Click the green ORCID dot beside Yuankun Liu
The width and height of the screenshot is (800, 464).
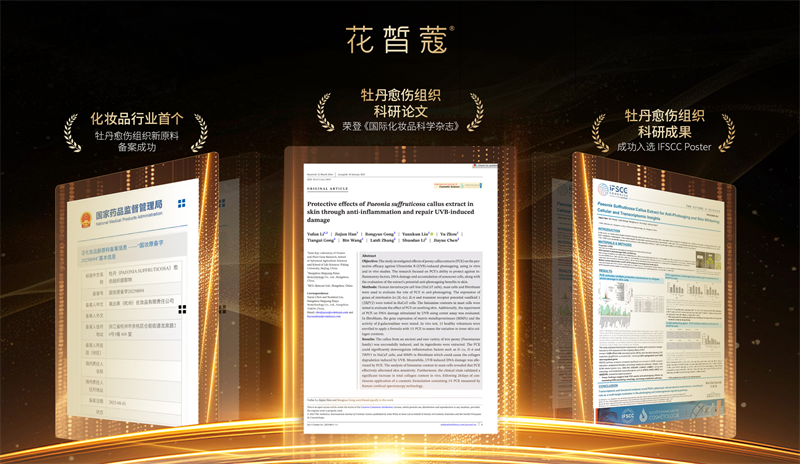click(432, 234)
